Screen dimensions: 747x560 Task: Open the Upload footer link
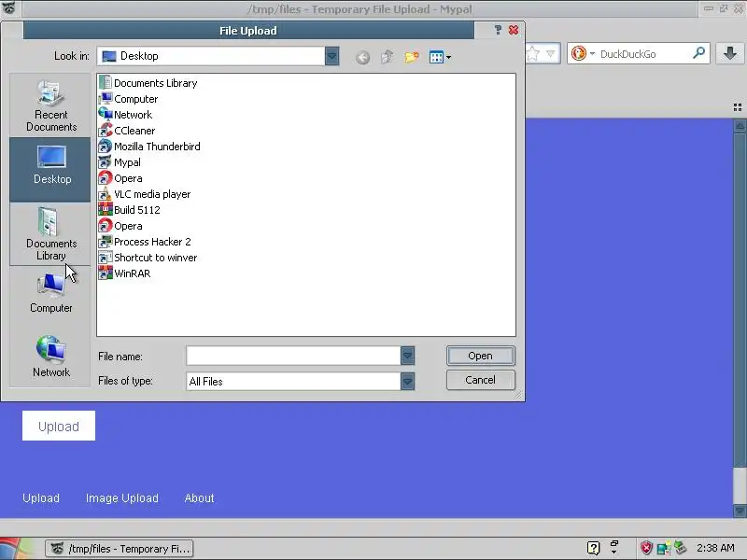pyautogui.click(x=41, y=498)
